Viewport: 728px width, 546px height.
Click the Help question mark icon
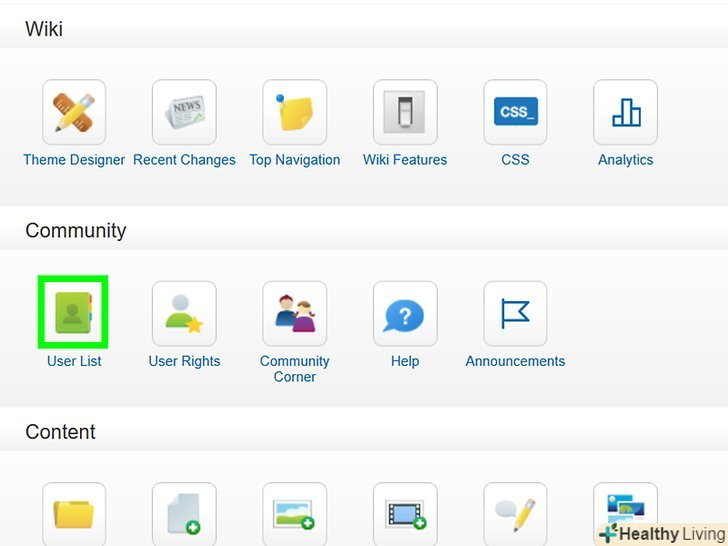[405, 313]
